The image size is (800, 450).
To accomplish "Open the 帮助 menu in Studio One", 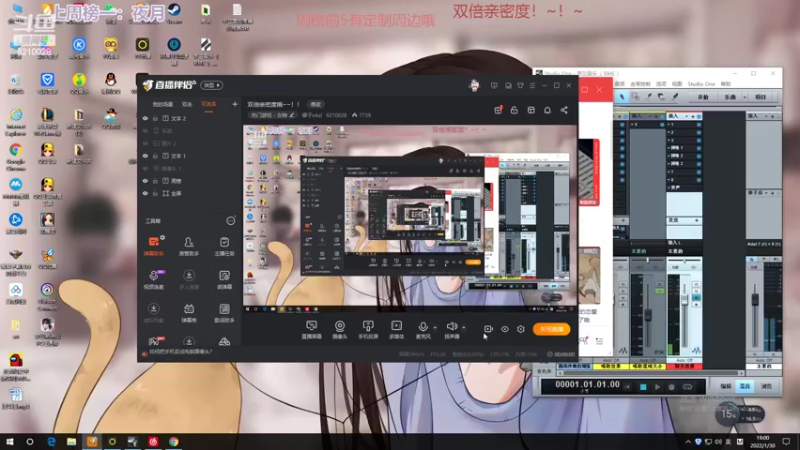I will tap(726, 84).
